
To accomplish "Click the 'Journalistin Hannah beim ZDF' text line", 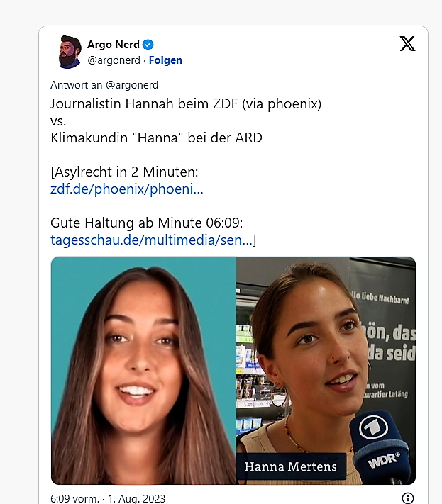I will click(186, 103).
